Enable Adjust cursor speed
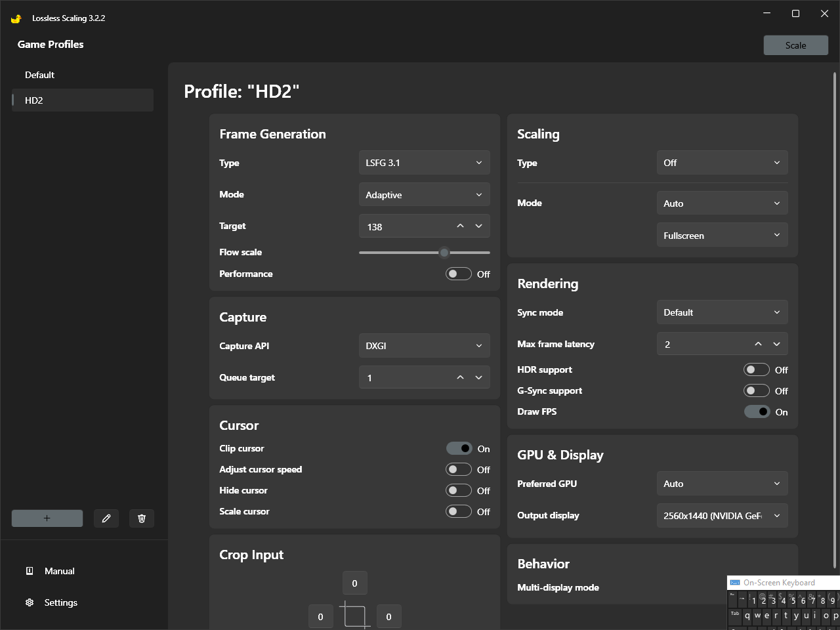The height and width of the screenshot is (630, 840). pyautogui.click(x=459, y=469)
